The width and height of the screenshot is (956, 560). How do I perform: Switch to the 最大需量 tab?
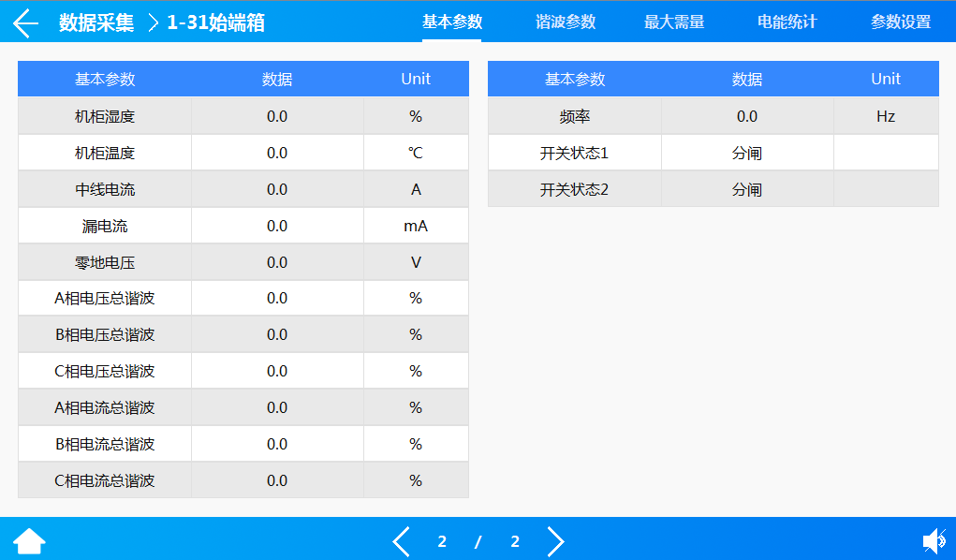point(674,22)
